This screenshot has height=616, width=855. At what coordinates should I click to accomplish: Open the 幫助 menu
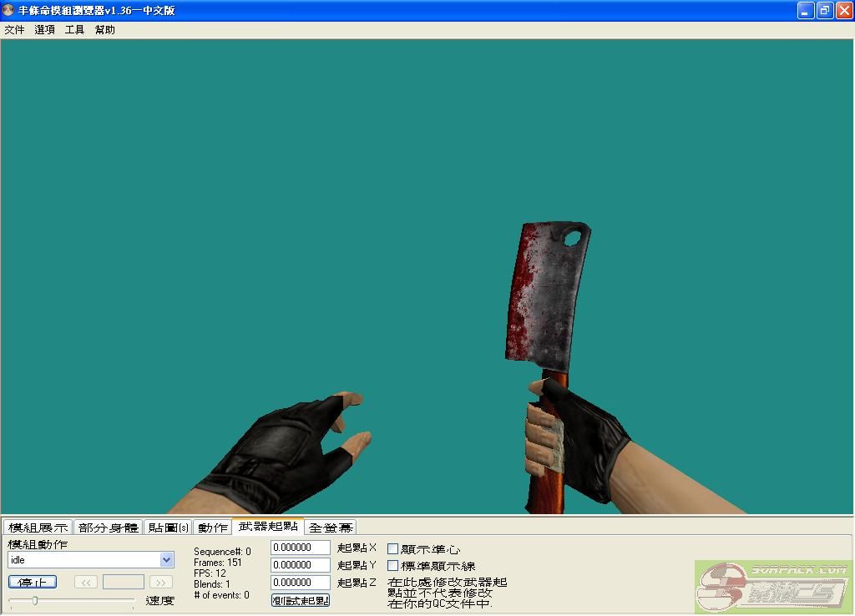(x=104, y=30)
